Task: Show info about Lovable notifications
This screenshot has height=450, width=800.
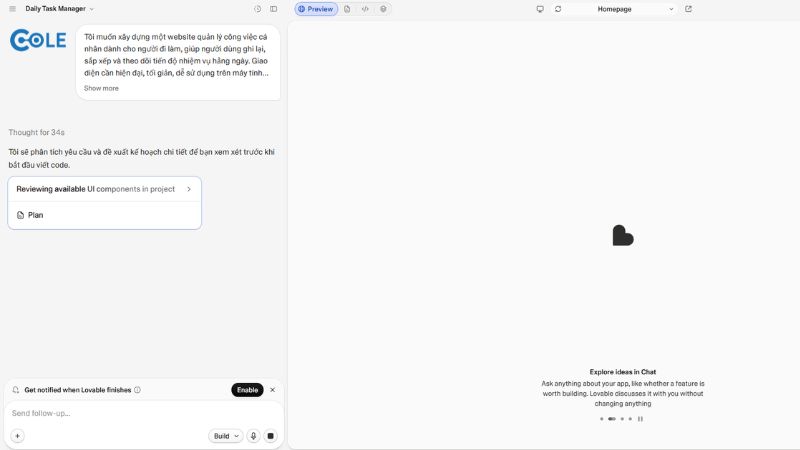Action: (137, 390)
